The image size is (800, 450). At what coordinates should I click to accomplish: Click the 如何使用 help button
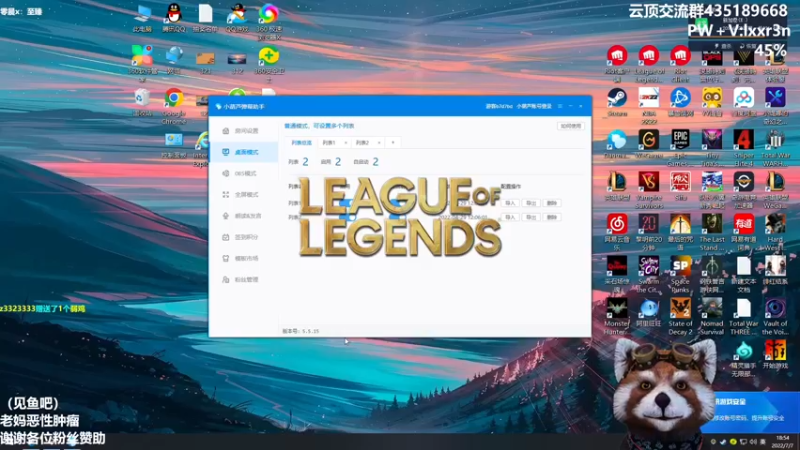[570, 126]
